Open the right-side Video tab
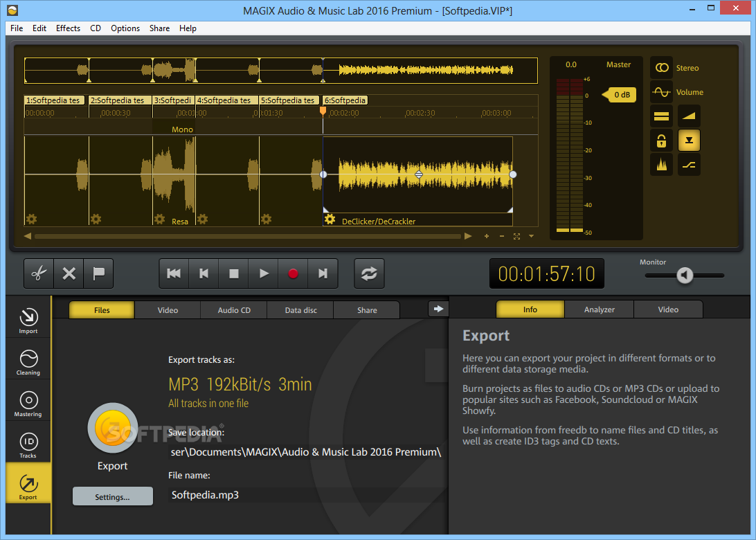 click(x=668, y=309)
